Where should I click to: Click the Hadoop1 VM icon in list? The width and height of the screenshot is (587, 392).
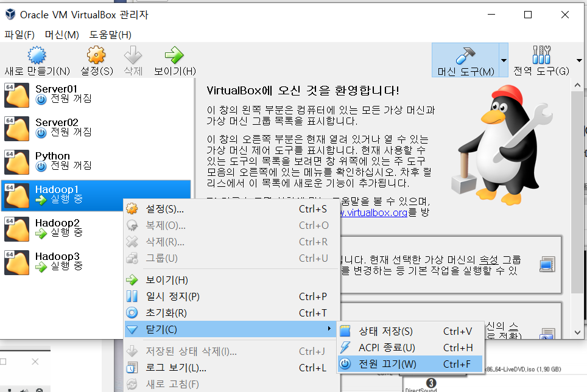point(17,195)
